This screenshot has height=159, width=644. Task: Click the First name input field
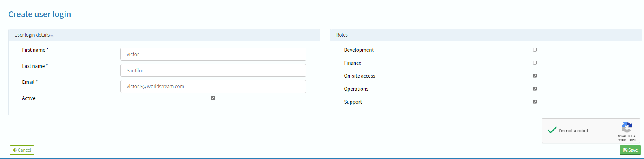213,54
